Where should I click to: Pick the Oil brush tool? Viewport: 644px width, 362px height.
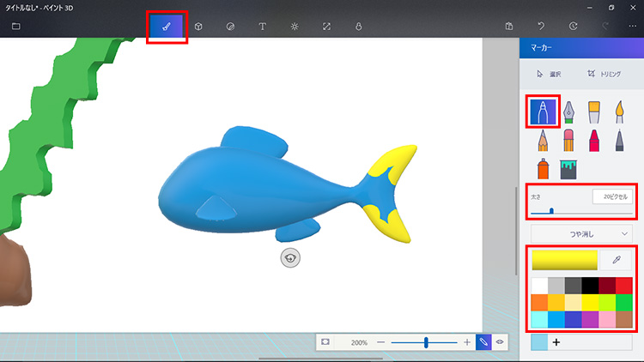[593, 111]
